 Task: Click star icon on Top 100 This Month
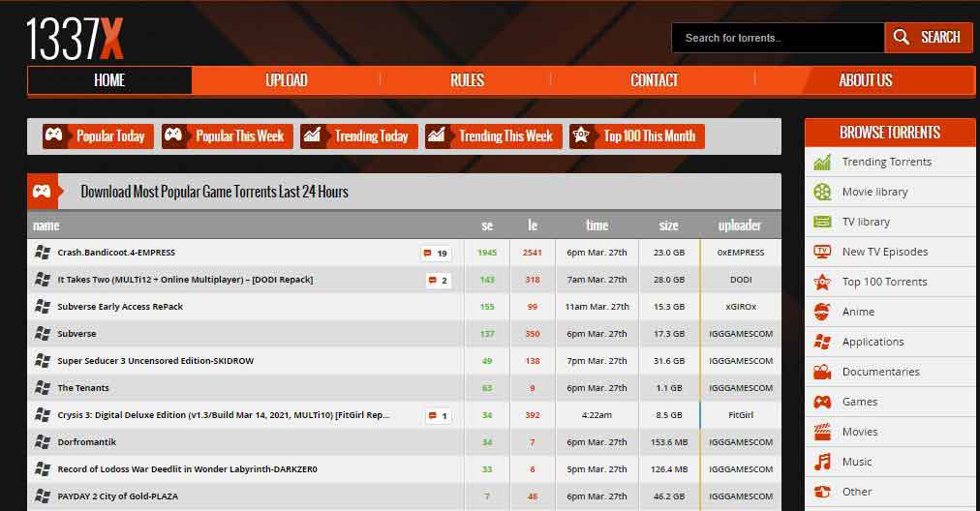tap(581, 135)
